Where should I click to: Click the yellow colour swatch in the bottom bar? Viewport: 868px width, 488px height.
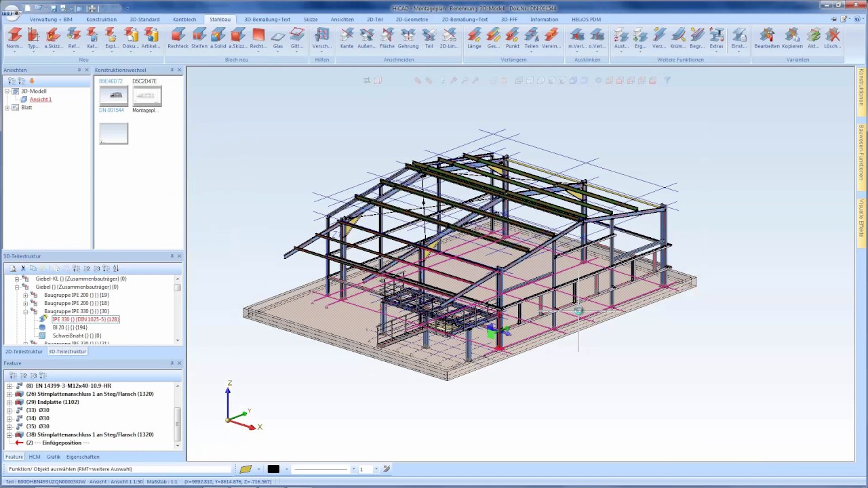coord(245,469)
